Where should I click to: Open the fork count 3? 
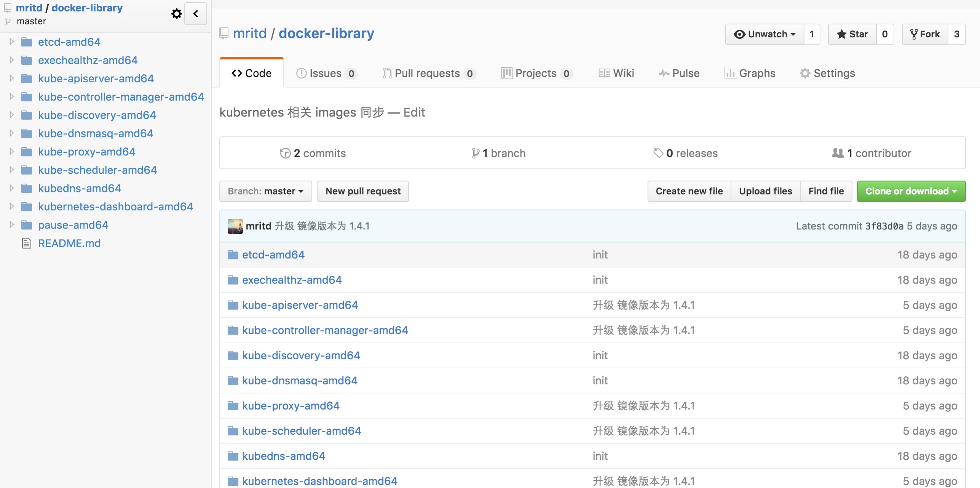[957, 34]
